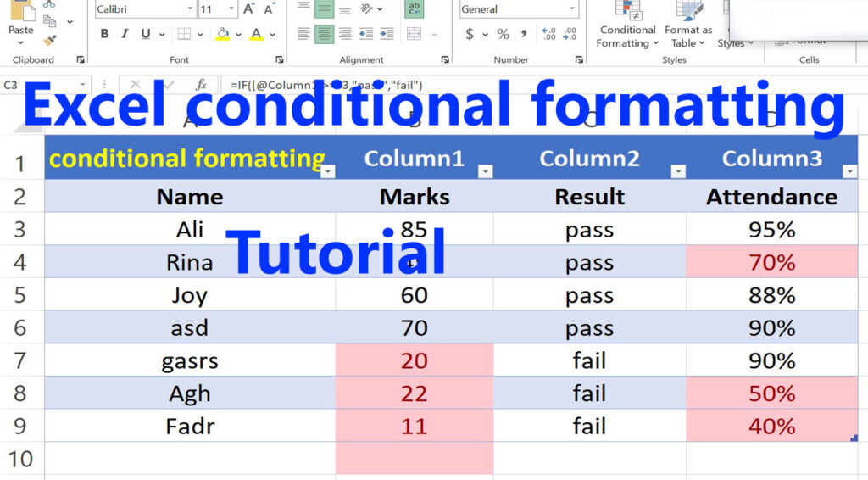868x480 pixels.
Task: Apply Percent Style format
Action: coord(503,34)
